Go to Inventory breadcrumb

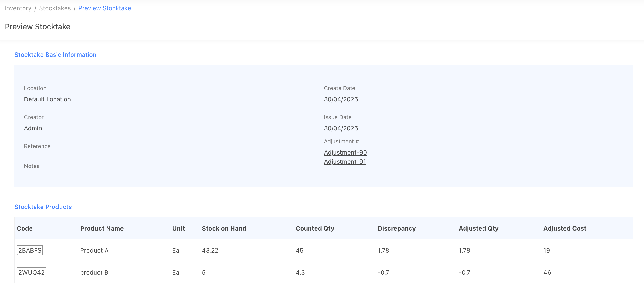coord(18,8)
